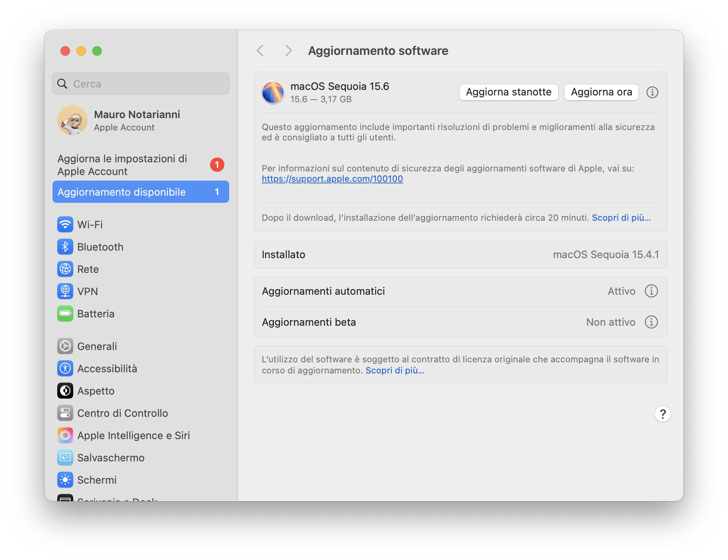Go forward with the right chevron
The height and width of the screenshot is (560, 728).
pyautogui.click(x=289, y=51)
